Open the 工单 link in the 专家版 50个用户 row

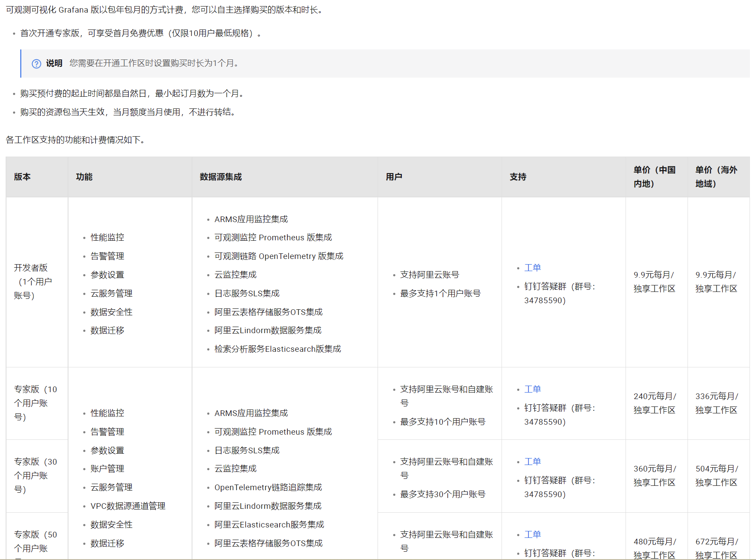point(532,534)
